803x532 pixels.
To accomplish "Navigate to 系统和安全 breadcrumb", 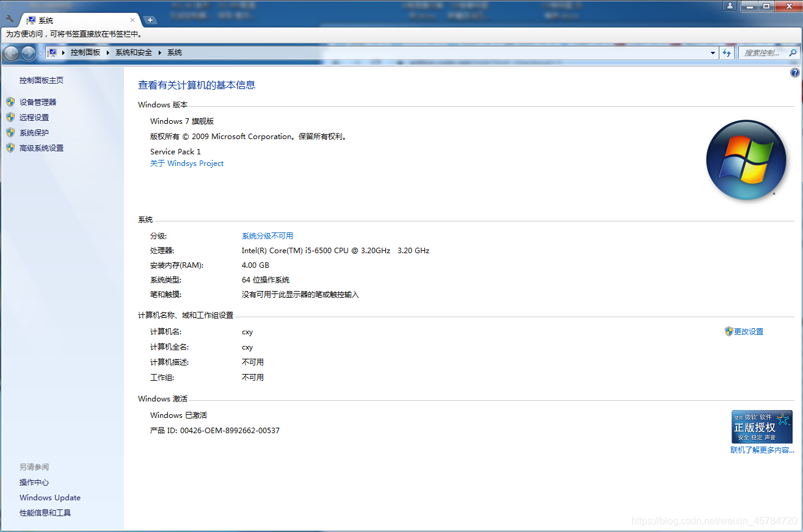I will pyautogui.click(x=134, y=52).
